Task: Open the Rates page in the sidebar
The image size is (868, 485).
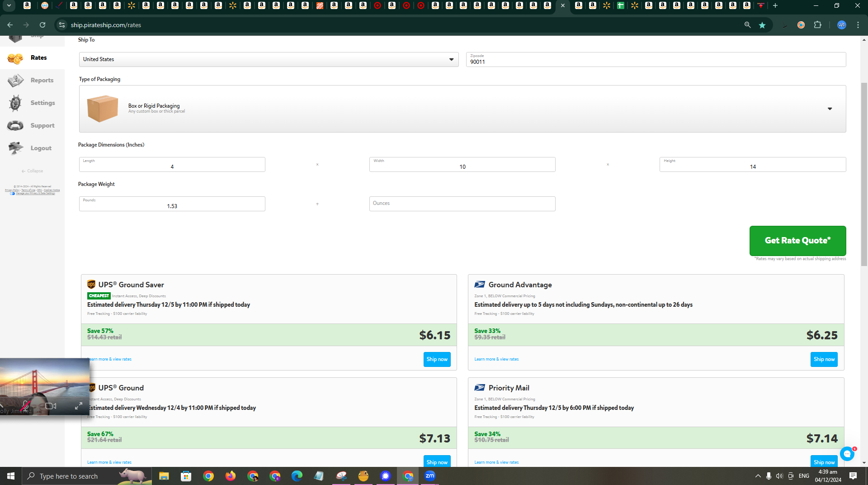Action: point(32,58)
